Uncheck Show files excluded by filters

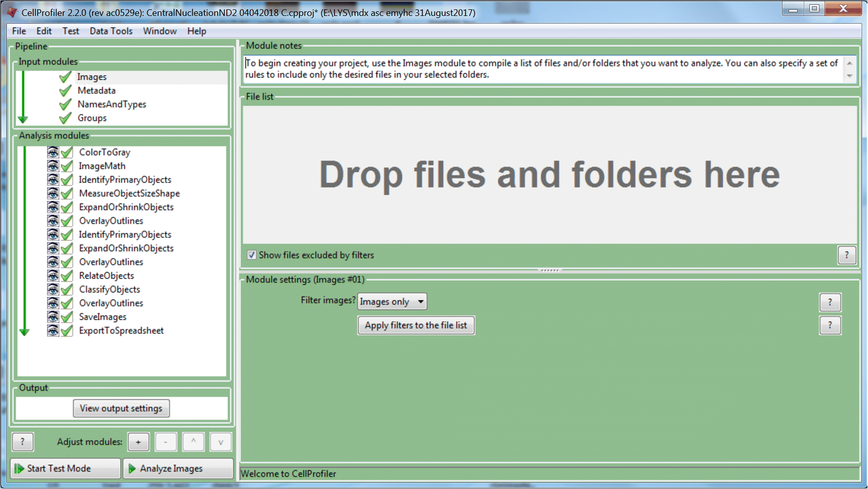(x=252, y=255)
